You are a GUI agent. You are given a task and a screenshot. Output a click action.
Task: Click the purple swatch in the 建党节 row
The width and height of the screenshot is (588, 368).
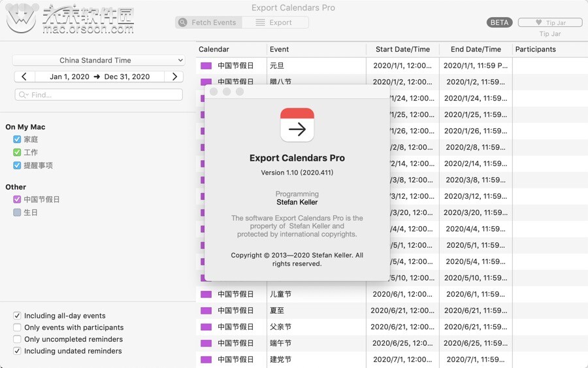pyautogui.click(x=206, y=360)
